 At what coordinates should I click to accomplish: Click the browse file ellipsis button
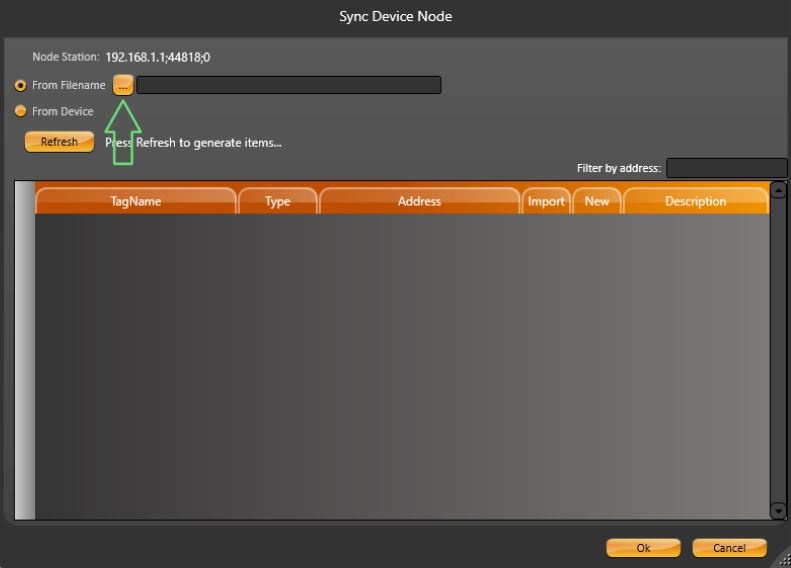pos(123,86)
